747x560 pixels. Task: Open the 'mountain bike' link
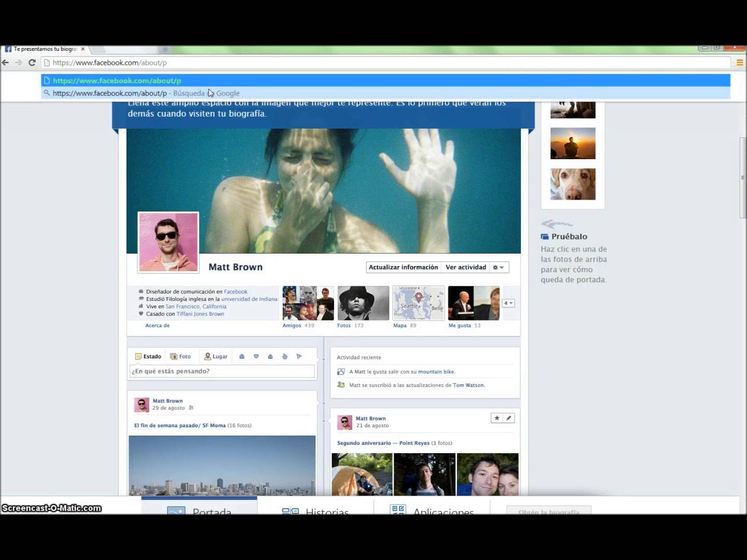(436, 372)
